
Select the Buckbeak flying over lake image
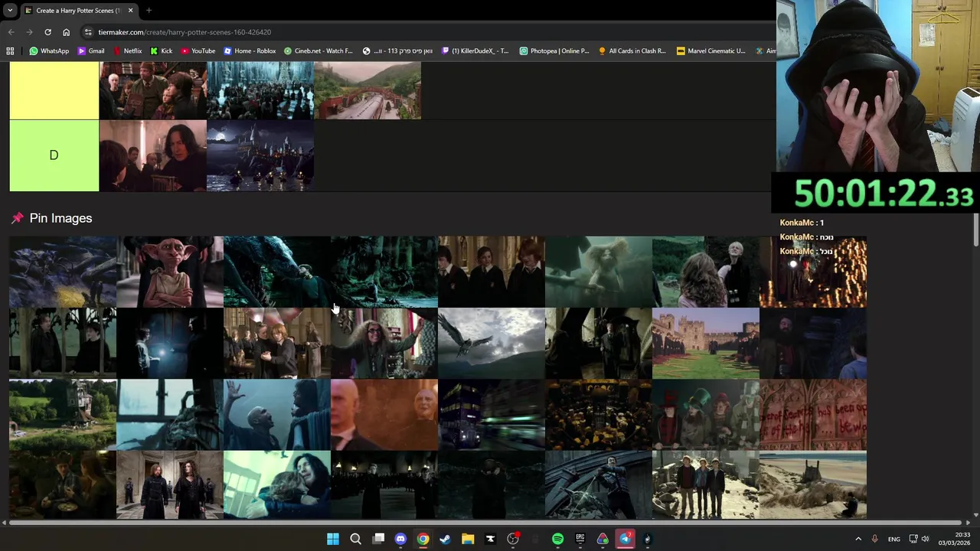pyautogui.click(x=492, y=343)
